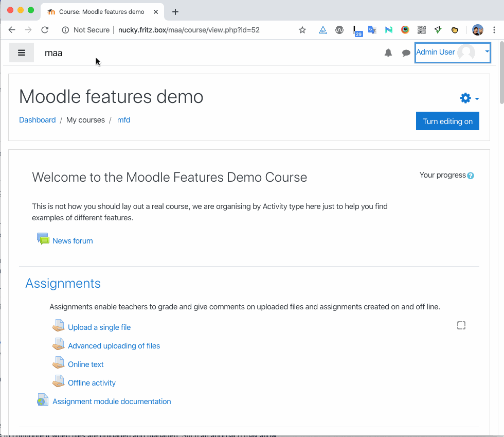Close the Moodle features demo tab
The height and width of the screenshot is (437, 504).
[156, 12]
